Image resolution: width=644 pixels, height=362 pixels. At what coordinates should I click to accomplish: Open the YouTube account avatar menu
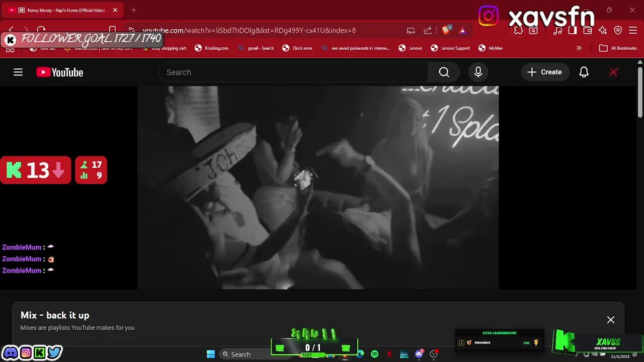tap(613, 72)
